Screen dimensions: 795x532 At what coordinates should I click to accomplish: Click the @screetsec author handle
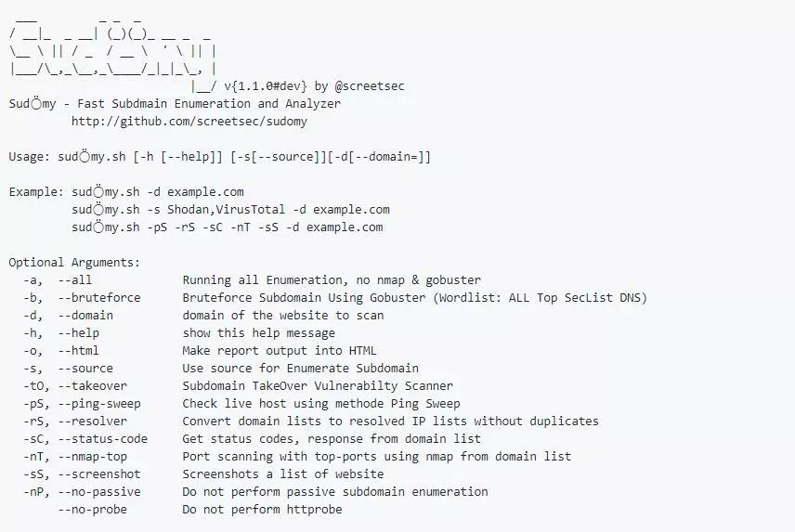coord(370,86)
